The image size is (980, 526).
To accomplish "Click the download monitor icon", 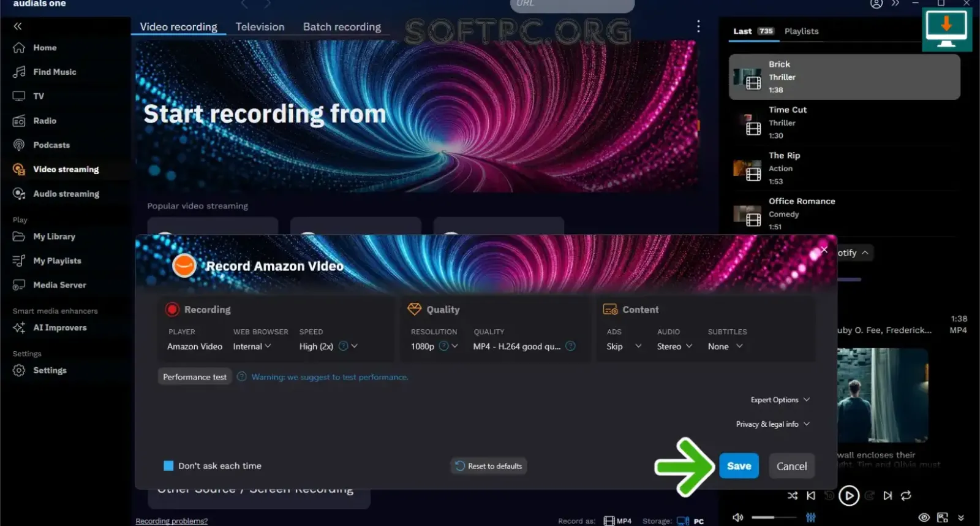I will (x=946, y=29).
